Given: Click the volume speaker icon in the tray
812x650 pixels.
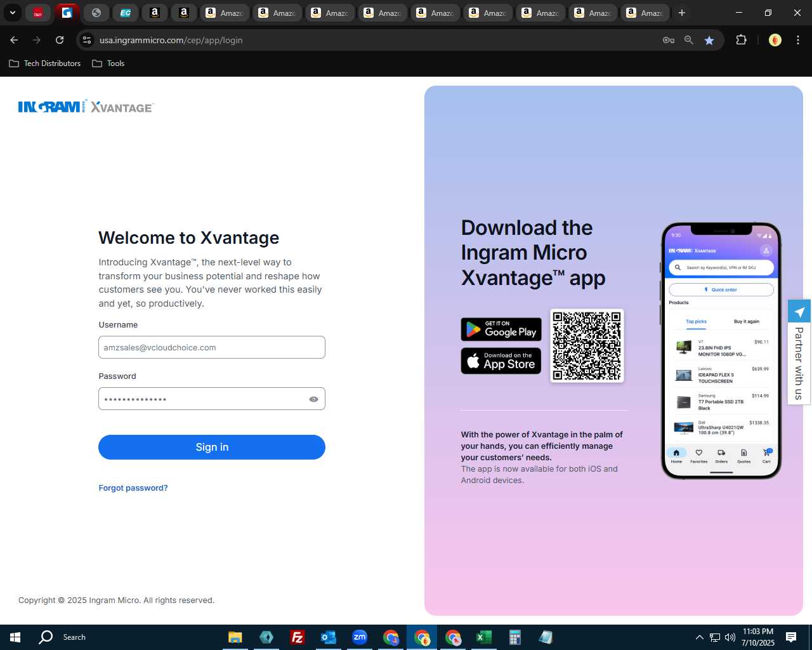Looking at the screenshot, I should click(730, 637).
